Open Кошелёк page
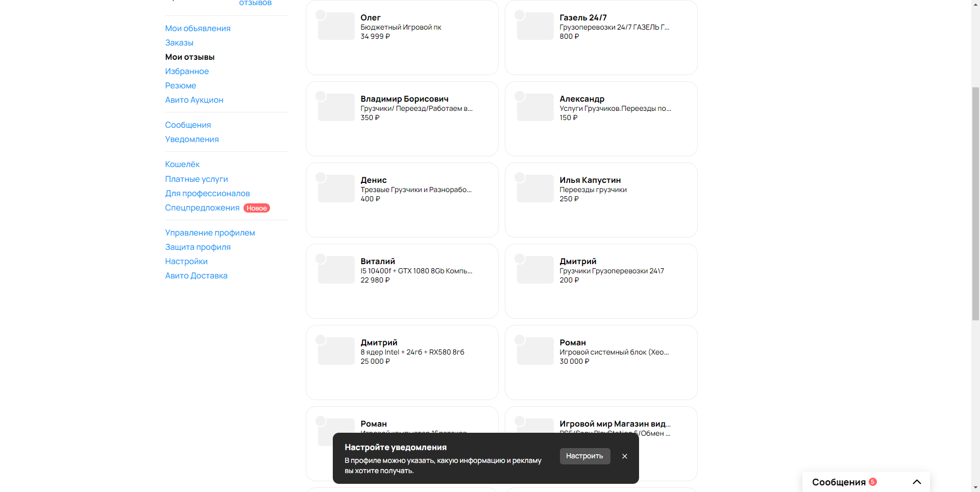This screenshot has width=980, height=492. (182, 164)
